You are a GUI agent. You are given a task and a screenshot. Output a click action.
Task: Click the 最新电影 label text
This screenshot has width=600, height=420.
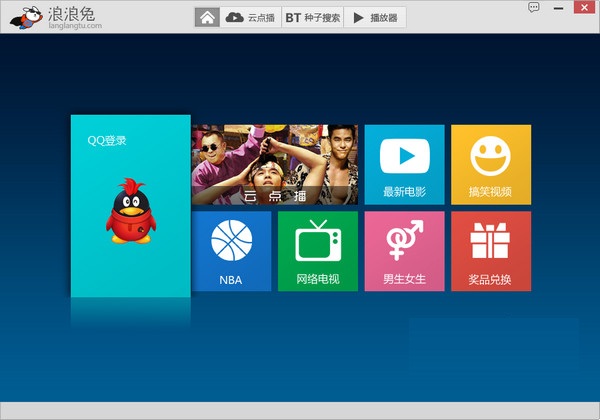click(404, 192)
